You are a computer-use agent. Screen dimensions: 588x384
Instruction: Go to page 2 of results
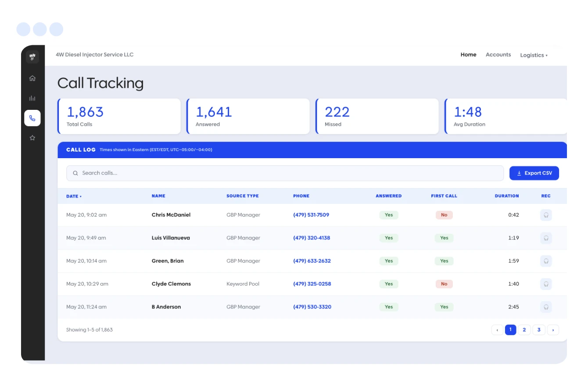point(524,330)
